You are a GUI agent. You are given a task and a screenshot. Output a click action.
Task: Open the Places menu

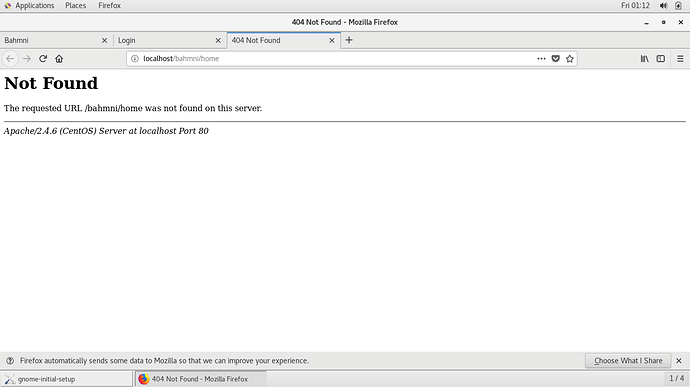point(76,5)
